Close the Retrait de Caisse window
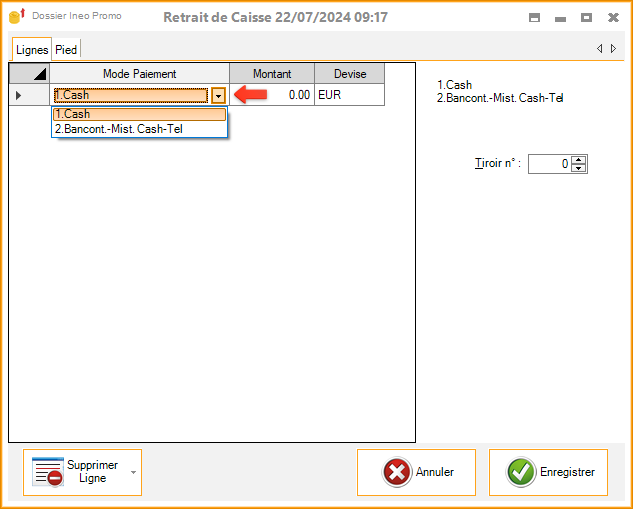 (x=614, y=18)
